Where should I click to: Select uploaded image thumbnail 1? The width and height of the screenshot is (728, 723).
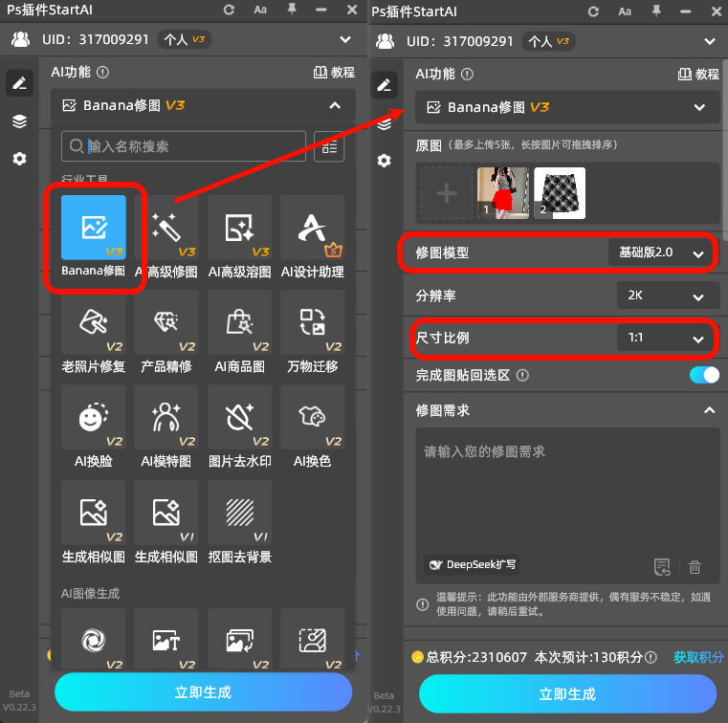tap(503, 193)
